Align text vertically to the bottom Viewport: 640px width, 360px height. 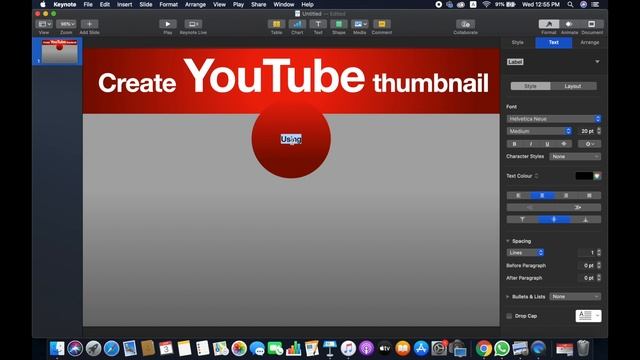tap(586, 220)
